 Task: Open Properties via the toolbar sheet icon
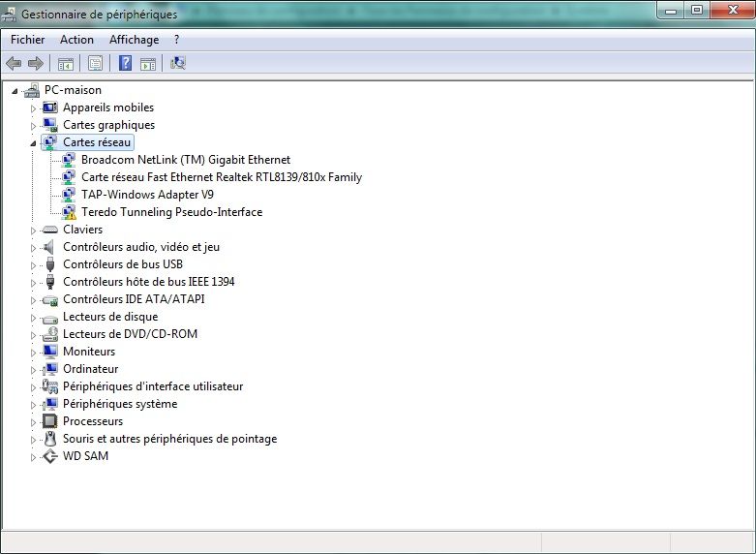(96, 63)
